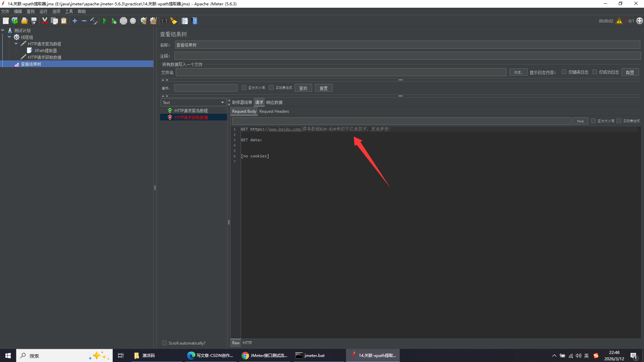Open the Request Headers tab
Screen dimensions: 644x362
274,111
